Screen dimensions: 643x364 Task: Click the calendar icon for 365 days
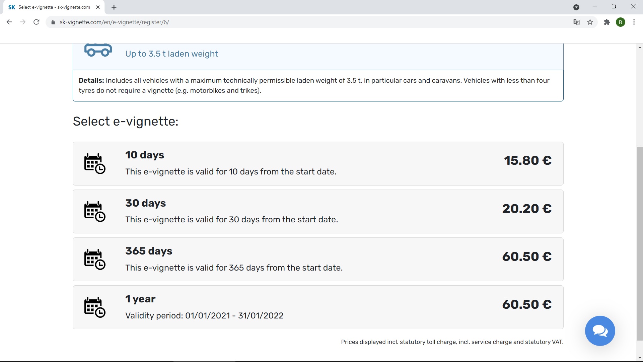pyautogui.click(x=94, y=259)
